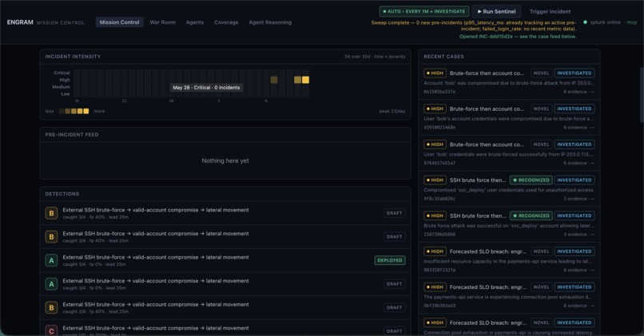Screen dimensions: 644x336
Task: Click the DEPLOYED status badge in Detections
Action: [x=390, y=260]
